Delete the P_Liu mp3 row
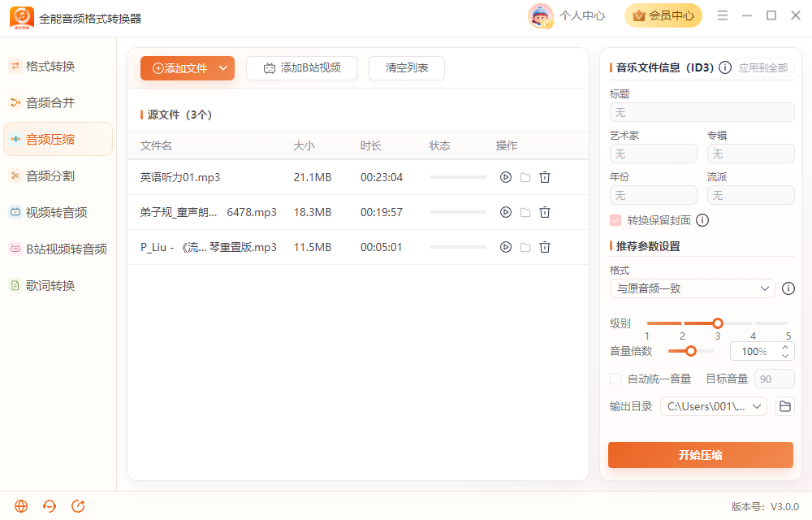The image size is (812, 520). (x=545, y=247)
